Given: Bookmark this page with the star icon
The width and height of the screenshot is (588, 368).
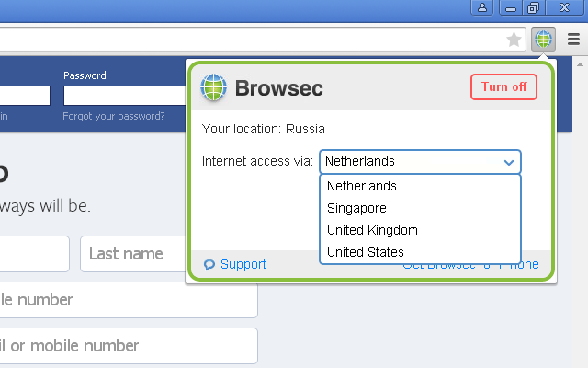Looking at the screenshot, I should 514,40.
